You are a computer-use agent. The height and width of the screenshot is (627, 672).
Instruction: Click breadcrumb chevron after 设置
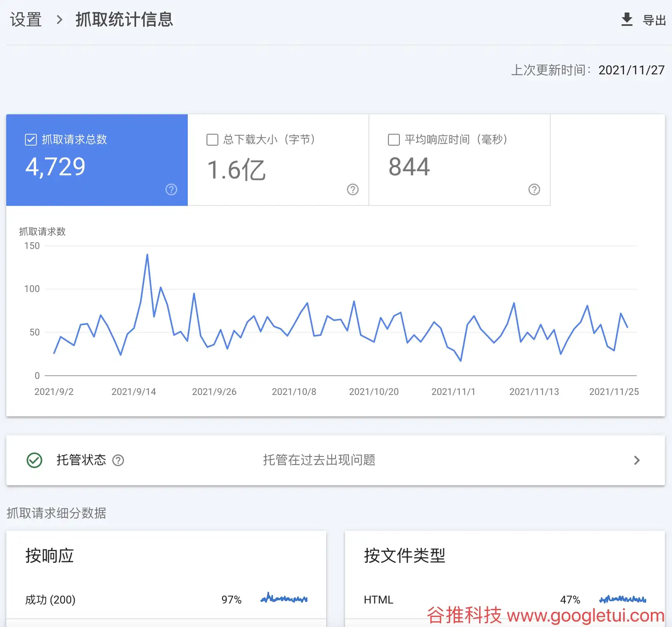pyautogui.click(x=59, y=20)
